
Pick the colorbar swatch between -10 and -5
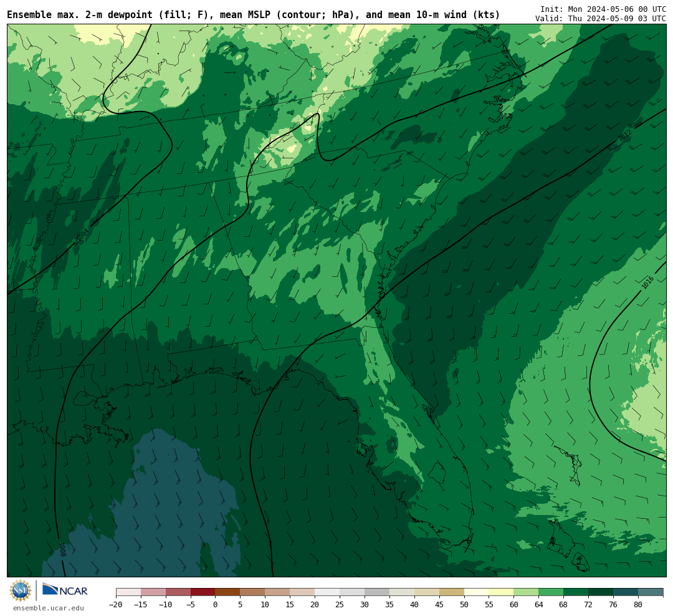[178, 592]
